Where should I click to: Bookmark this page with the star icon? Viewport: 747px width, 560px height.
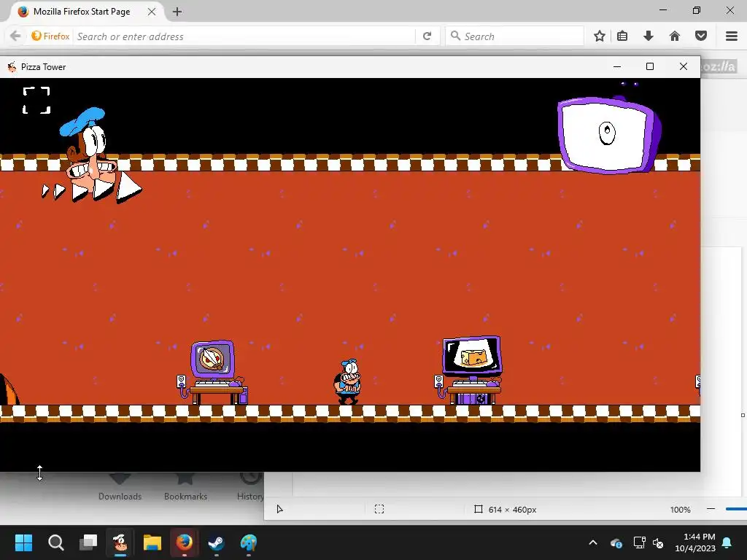tap(600, 36)
